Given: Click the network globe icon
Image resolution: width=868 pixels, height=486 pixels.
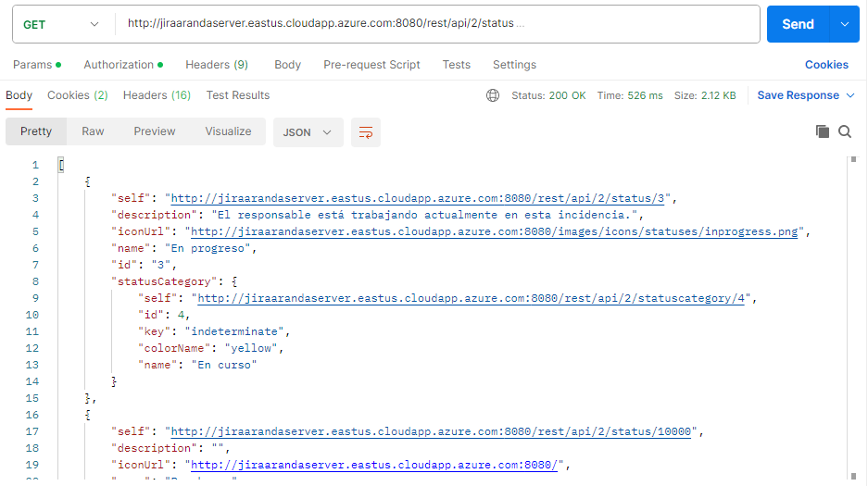Looking at the screenshot, I should point(493,95).
